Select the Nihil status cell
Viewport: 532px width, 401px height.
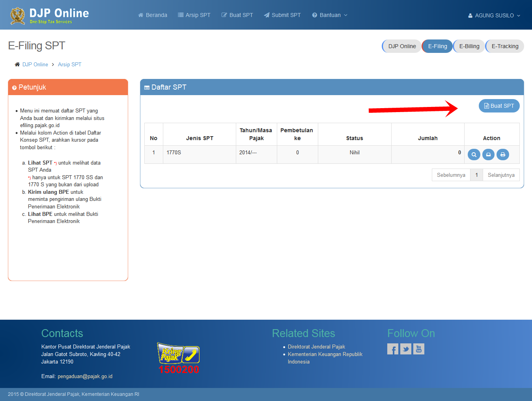point(355,154)
